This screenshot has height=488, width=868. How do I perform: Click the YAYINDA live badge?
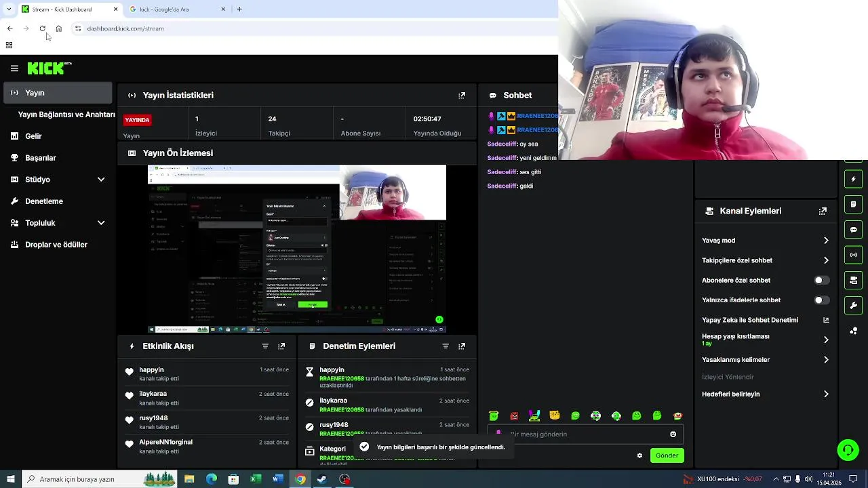click(137, 120)
